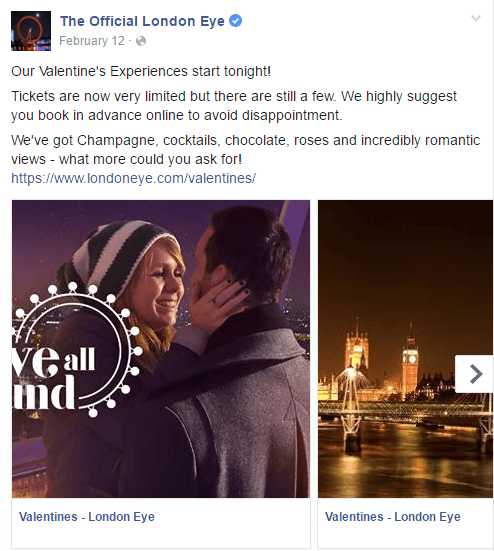Open the londoneye.com/valentines link
Viewport: 494px width, 551px height.
(134, 178)
